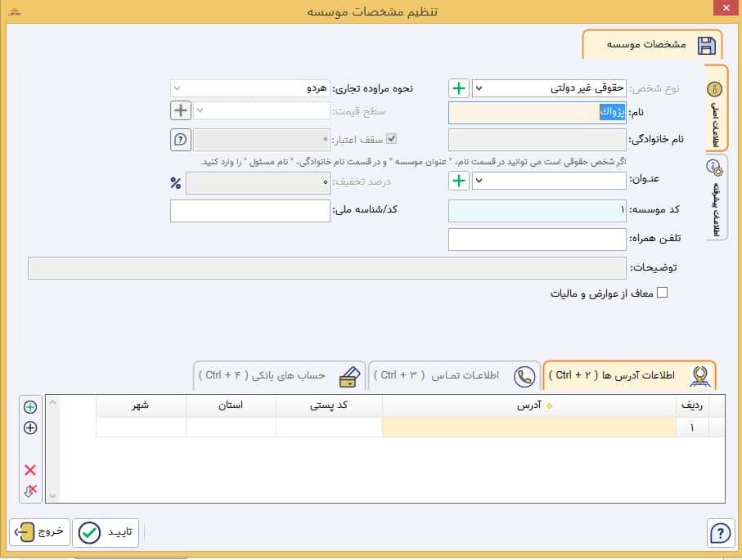This screenshot has height=560, width=742.
Task: Click the نام input field
Action: click(537, 113)
